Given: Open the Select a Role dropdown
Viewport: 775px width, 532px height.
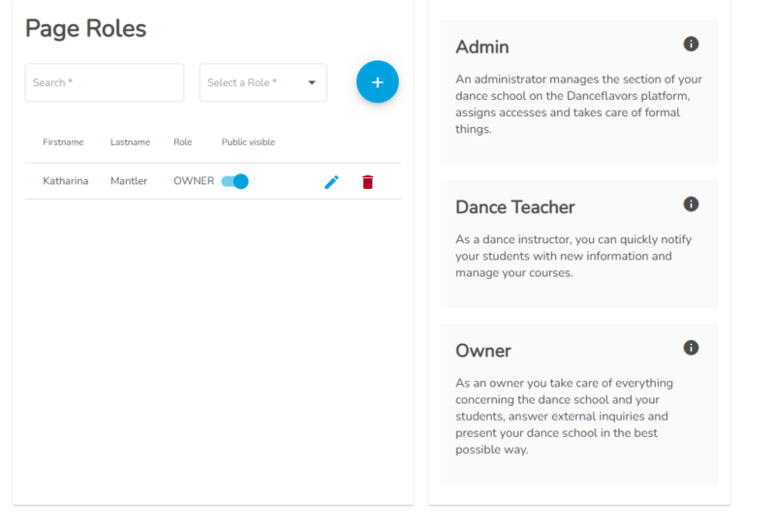Looking at the screenshot, I should [x=263, y=82].
